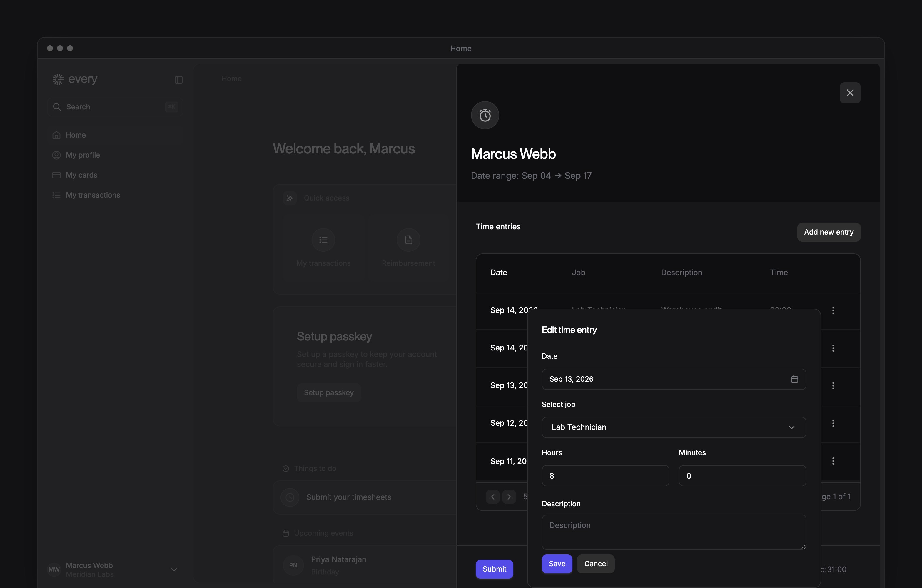Image resolution: width=922 pixels, height=588 pixels.
Task: Submit the timesheet
Action: [x=494, y=569]
